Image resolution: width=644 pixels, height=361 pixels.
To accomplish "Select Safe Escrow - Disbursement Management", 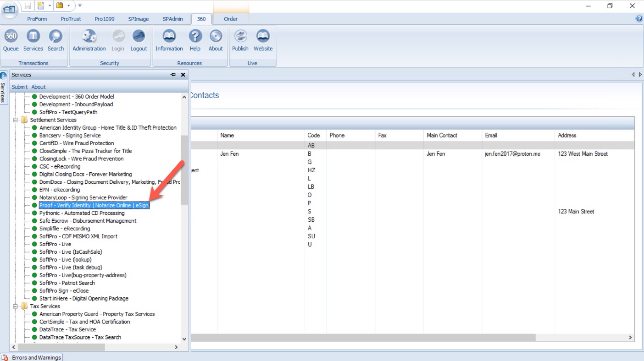I will pyautogui.click(x=88, y=221).
